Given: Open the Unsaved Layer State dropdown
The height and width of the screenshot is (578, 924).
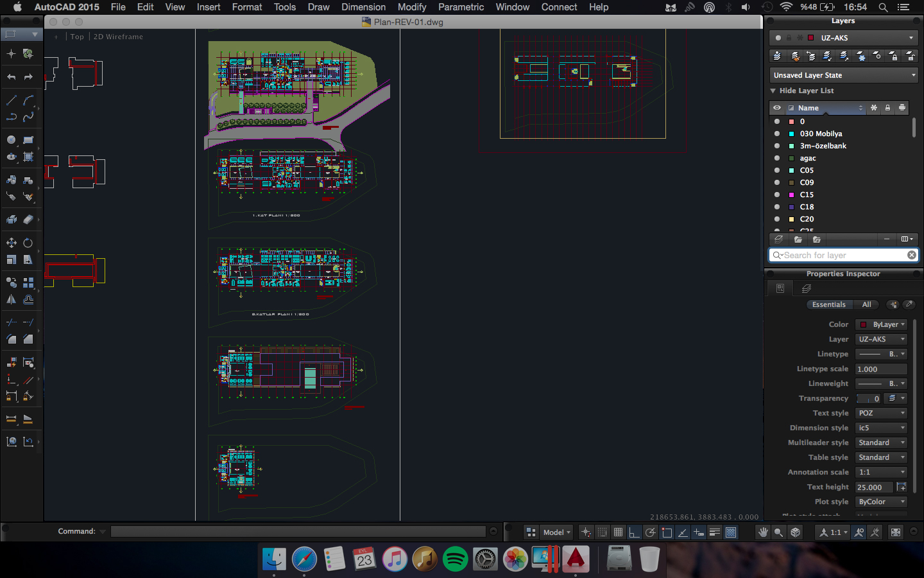Looking at the screenshot, I should [844, 75].
